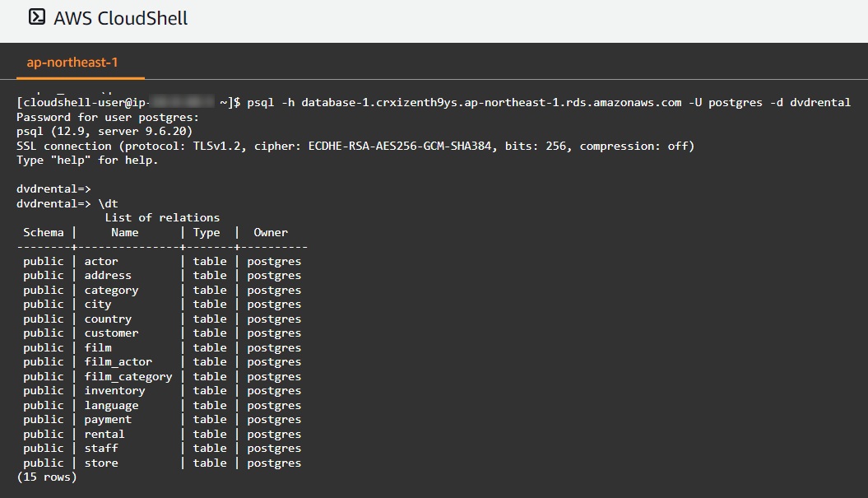Image resolution: width=868 pixels, height=498 pixels.
Task: Select the ap-northeast-1 tab
Action: click(x=72, y=62)
